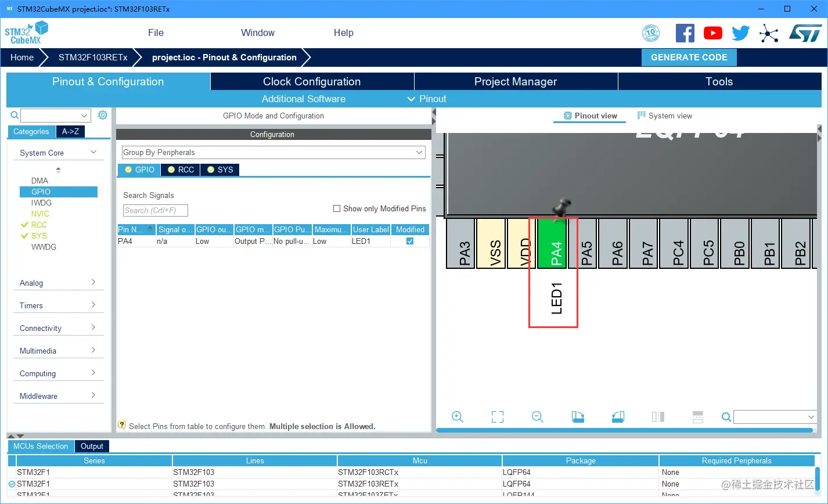Open the RCC configuration tab

pos(180,170)
